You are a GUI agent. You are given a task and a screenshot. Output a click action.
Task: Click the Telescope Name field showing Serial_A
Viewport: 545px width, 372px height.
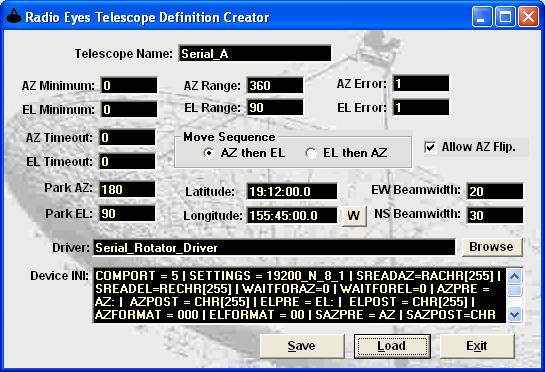pos(255,53)
